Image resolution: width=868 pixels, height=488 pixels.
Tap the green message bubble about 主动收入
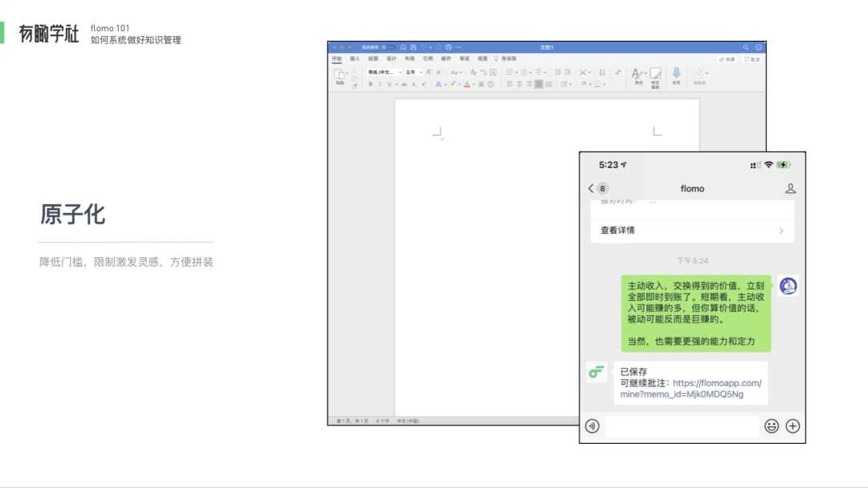pos(696,314)
